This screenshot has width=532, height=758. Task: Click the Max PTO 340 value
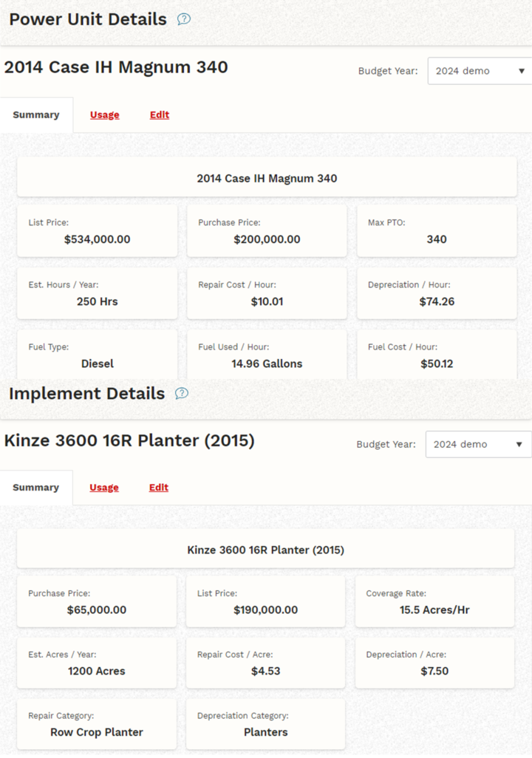click(437, 239)
